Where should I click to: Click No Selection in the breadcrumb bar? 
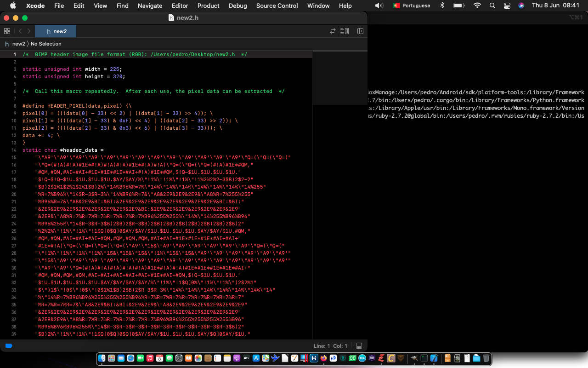[46, 44]
